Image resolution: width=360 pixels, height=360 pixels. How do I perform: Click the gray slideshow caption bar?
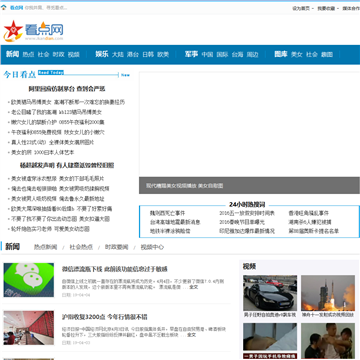249,185
